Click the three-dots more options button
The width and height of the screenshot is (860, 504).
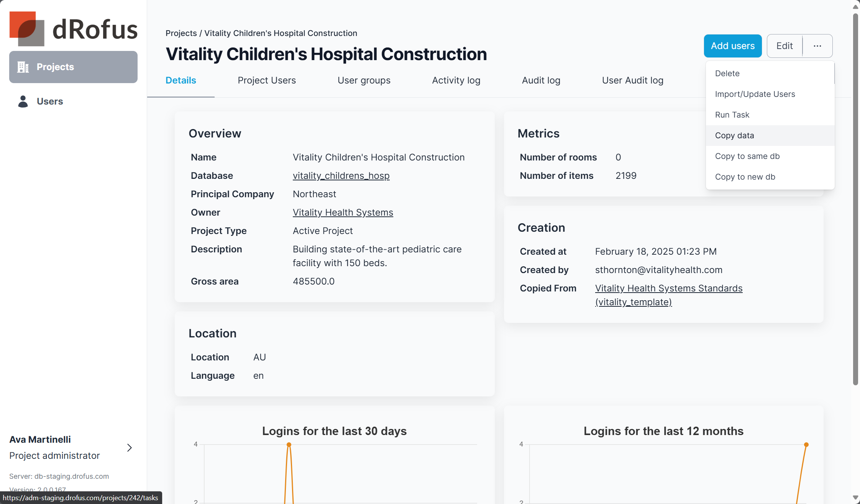tap(817, 46)
